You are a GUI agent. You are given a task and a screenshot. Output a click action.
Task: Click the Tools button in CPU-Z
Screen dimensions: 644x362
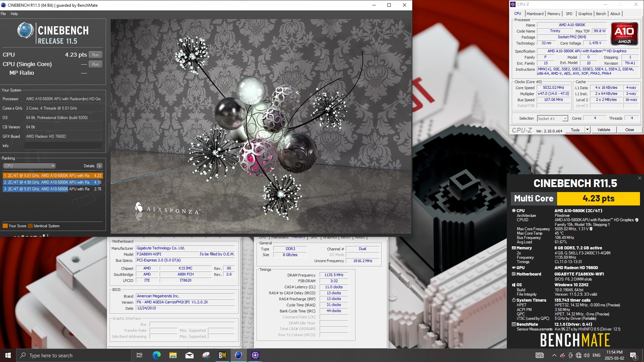click(575, 130)
